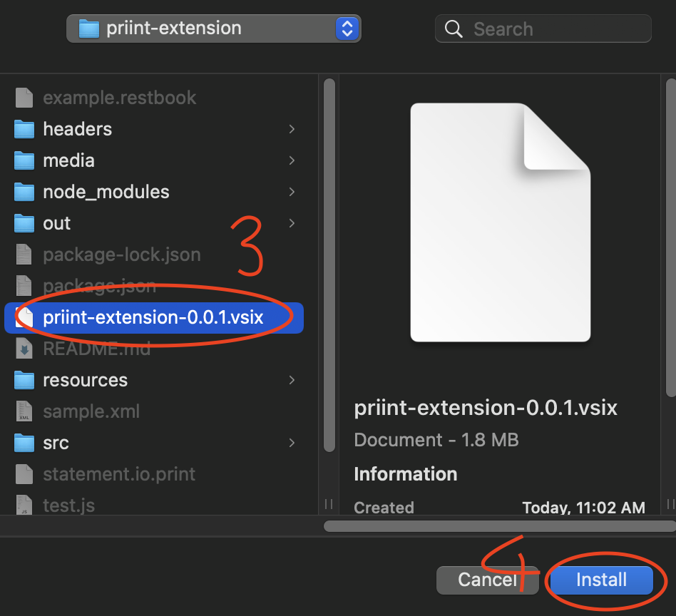Click the Created date value

click(584, 508)
